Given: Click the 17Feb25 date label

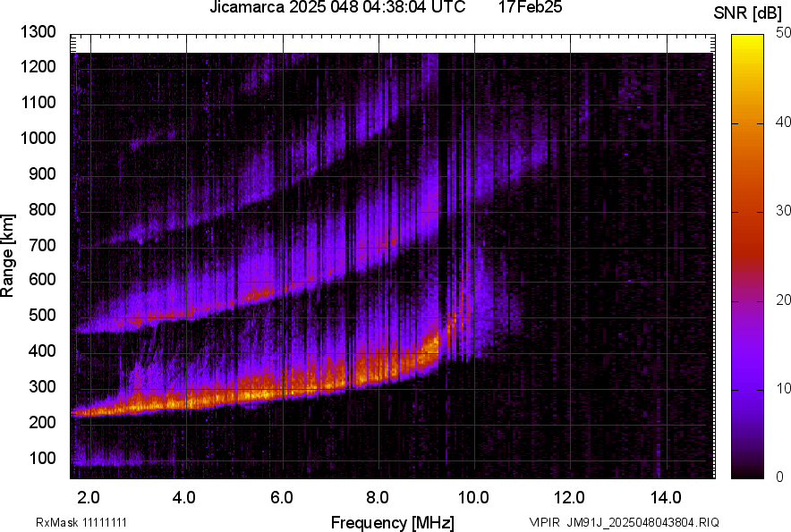Looking at the screenshot, I should (x=529, y=10).
